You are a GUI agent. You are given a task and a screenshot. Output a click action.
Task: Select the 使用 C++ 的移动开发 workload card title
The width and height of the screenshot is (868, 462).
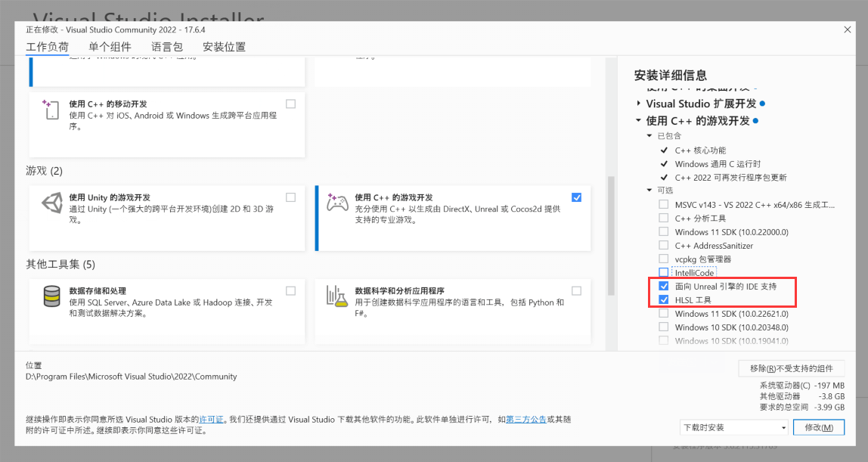pos(108,104)
